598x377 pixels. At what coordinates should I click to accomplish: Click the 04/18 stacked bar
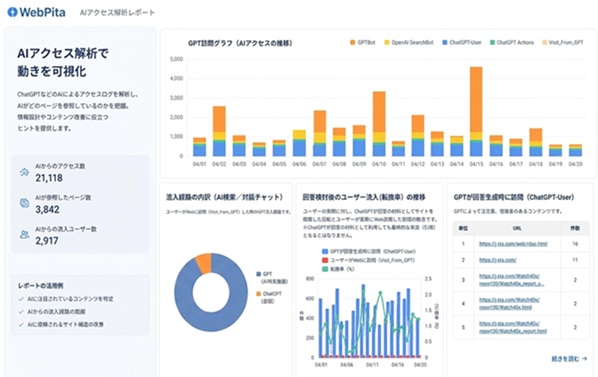(x=536, y=142)
